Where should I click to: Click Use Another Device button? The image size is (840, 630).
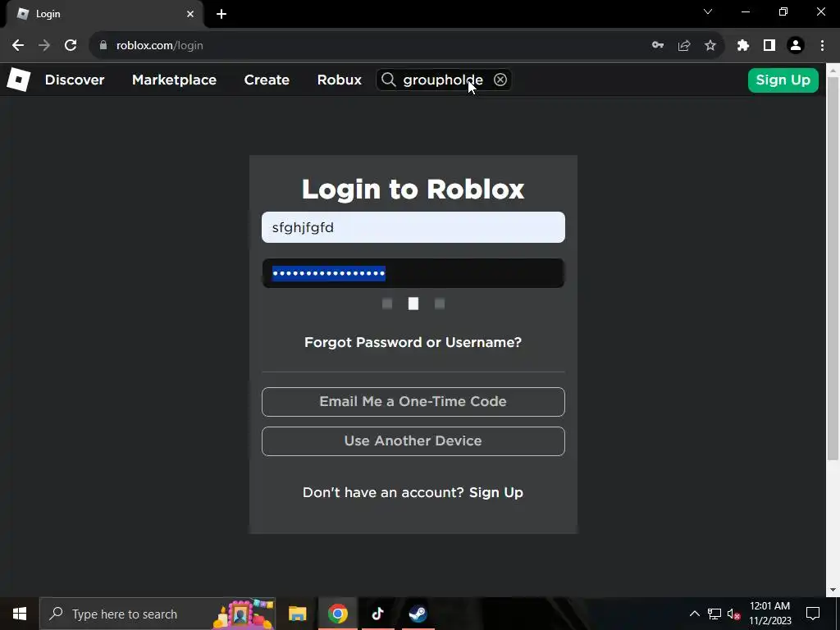click(413, 441)
